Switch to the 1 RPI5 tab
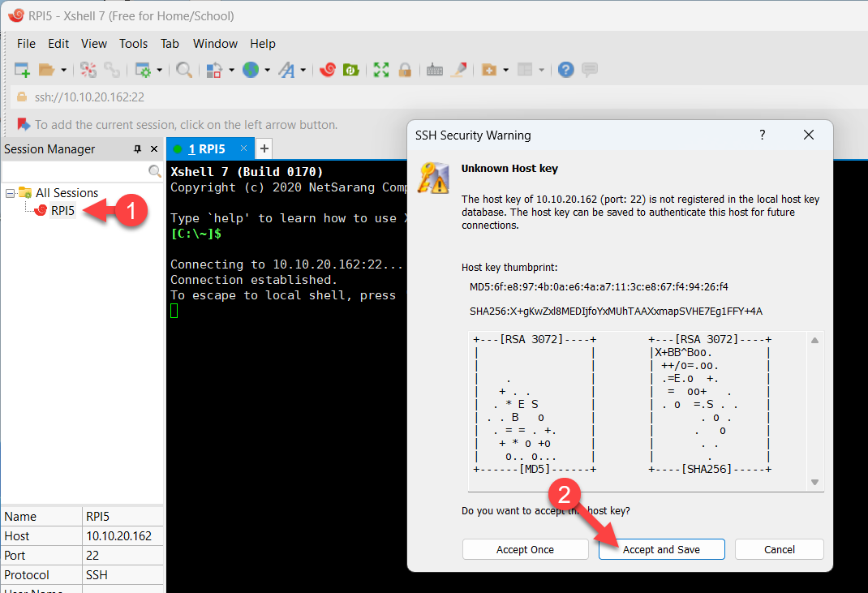Screen dimensions: 868x593 (x=207, y=149)
